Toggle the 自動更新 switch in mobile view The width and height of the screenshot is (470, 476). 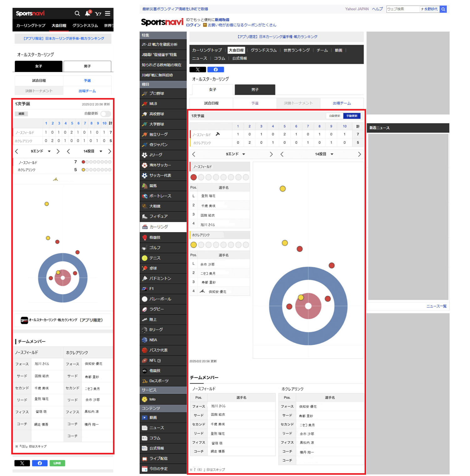click(x=106, y=114)
